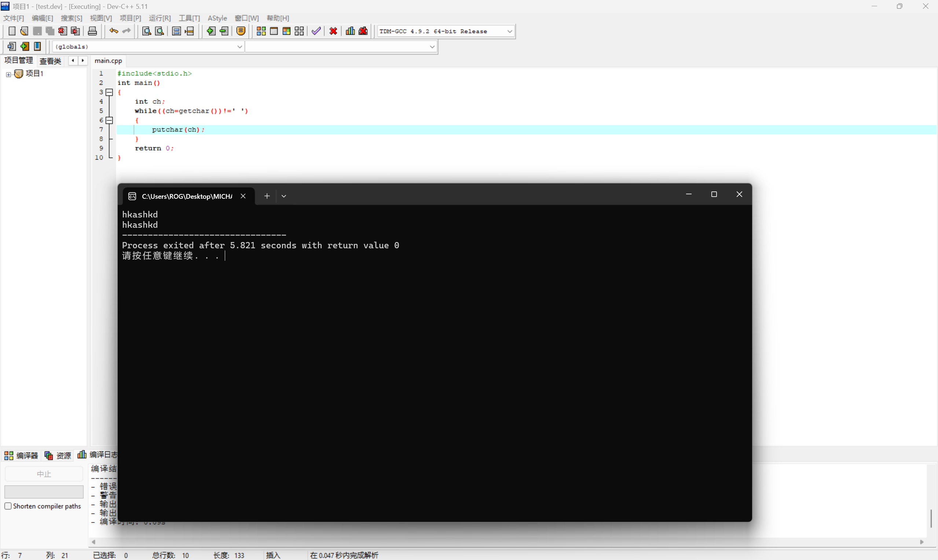Click the purple checkmark syntax check icon
This screenshot has height=560, width=938.
pos(316,31)
